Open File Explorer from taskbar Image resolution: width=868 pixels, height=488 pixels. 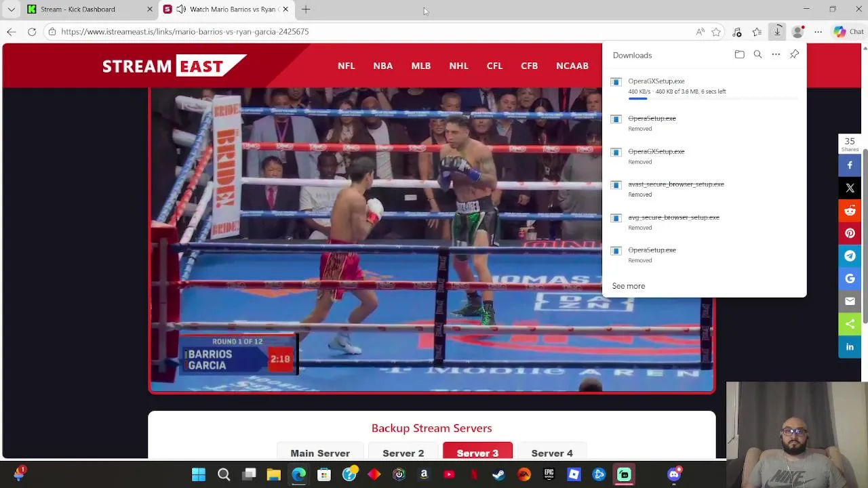click(x=274, y=474)
